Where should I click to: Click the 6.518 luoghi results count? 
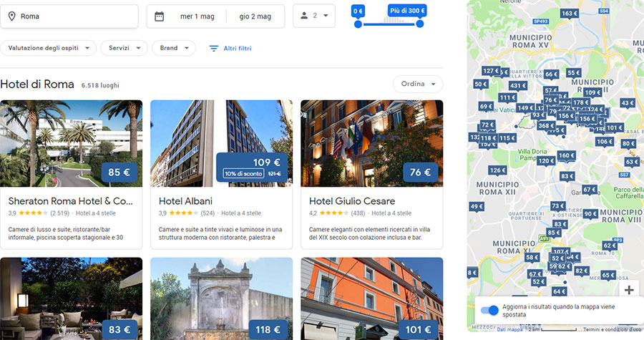(x=100, y=85)
